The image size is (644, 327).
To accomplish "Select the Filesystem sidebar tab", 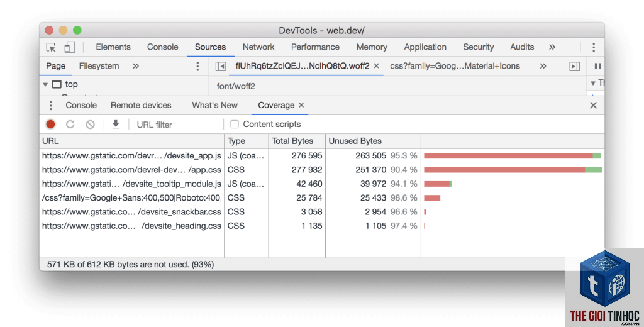I will pos(99,66).
